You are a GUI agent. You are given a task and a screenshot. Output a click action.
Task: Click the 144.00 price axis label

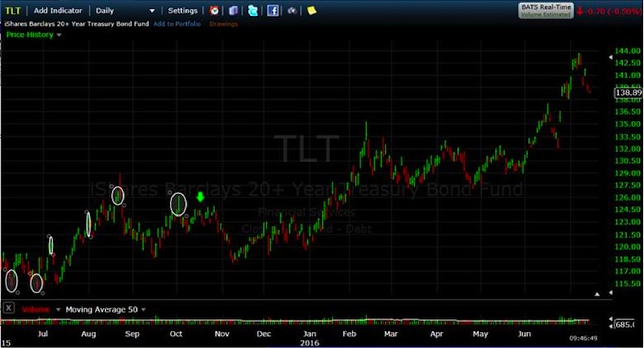pyautogui.click(x=627, y=51)
